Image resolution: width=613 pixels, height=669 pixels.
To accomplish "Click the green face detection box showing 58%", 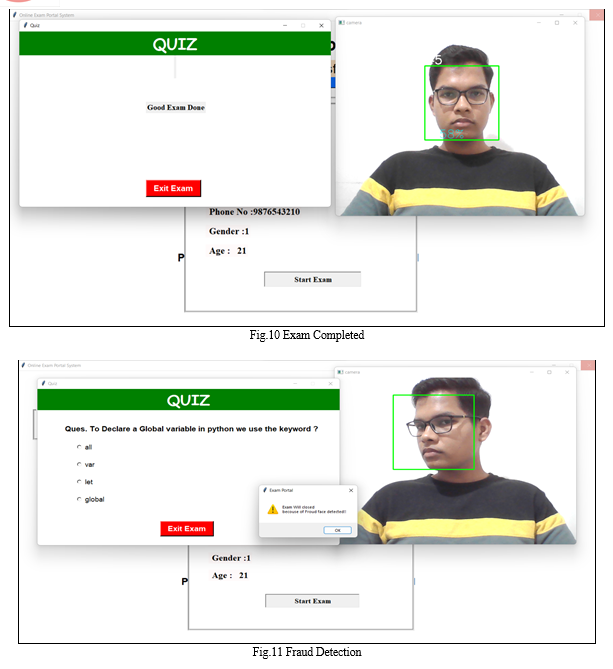I will point(462,103).
